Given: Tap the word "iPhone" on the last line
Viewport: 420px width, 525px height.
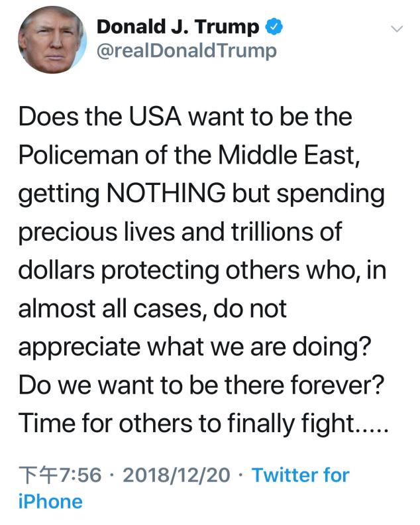Looking at the screenshot, I should [x=51, y=501].
